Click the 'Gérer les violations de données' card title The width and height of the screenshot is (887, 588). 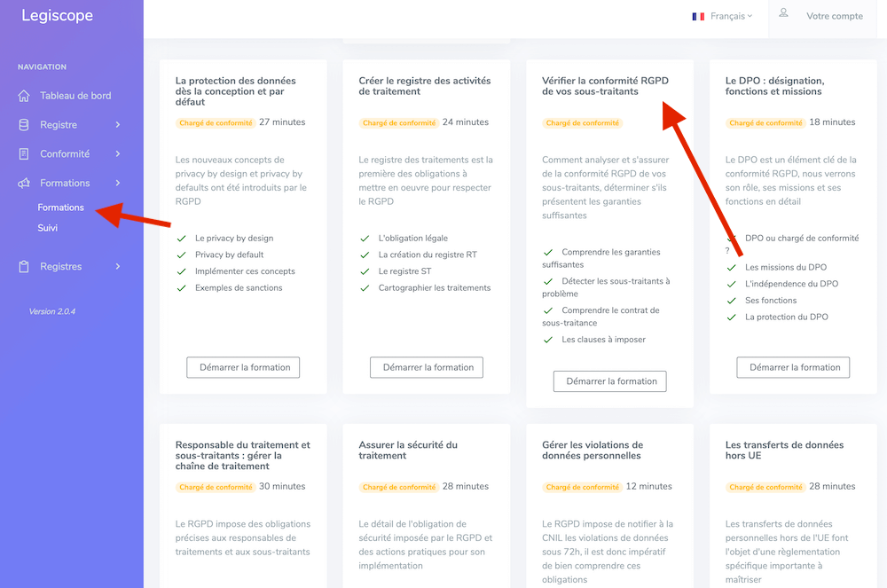click(592, 450)
